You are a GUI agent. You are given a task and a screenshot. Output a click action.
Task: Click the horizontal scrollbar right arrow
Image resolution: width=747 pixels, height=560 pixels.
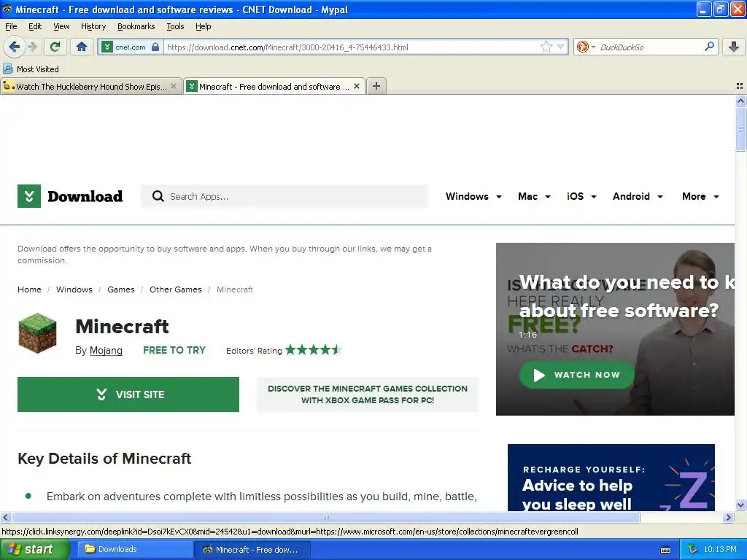[x=729, y=517]
